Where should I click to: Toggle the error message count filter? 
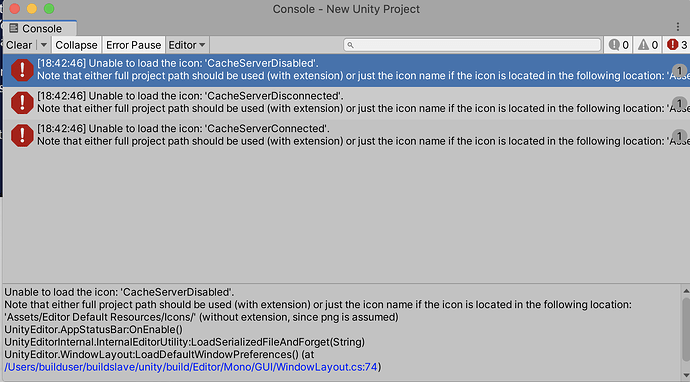click(676, 45)
